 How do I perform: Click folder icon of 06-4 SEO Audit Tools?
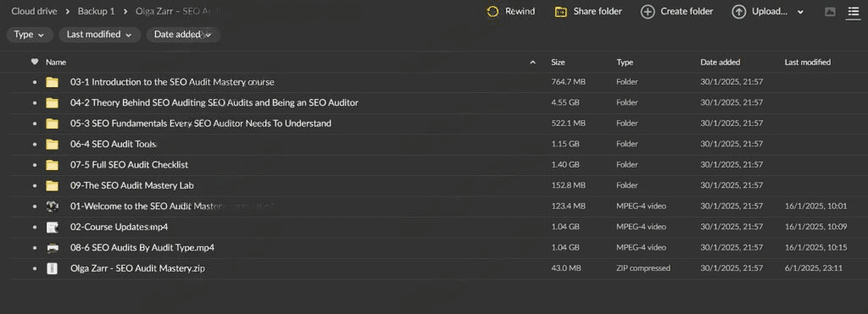click(x=52, y=144)
